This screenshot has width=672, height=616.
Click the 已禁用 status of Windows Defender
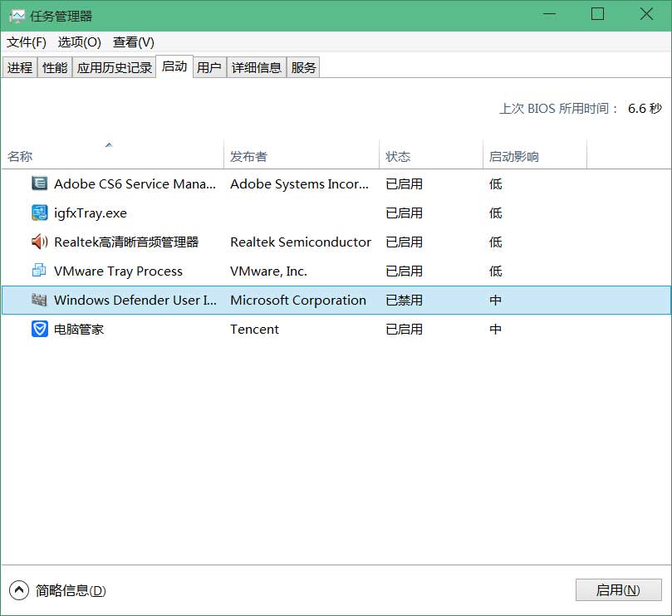pos(405,300)
